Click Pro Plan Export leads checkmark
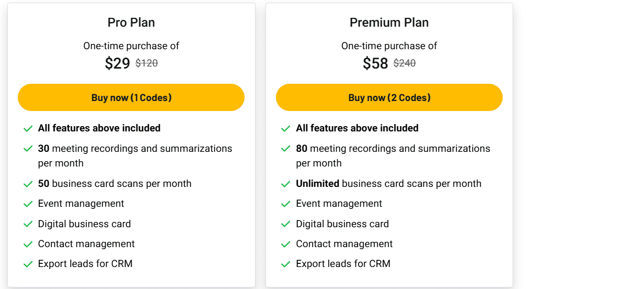This screenshot has height=289, width=644. pyautogui.click(x=28, y=264)
